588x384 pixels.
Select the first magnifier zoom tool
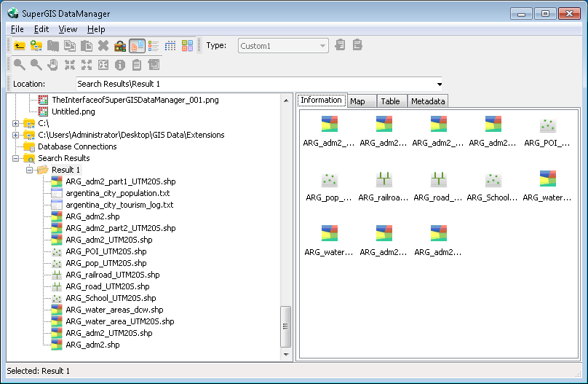tap(20, 65)
